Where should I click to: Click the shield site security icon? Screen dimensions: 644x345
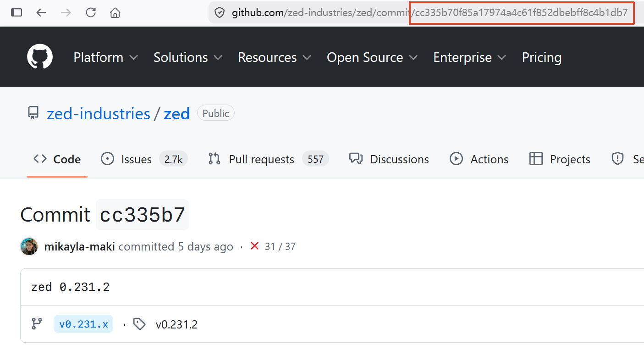coord(220,13)
